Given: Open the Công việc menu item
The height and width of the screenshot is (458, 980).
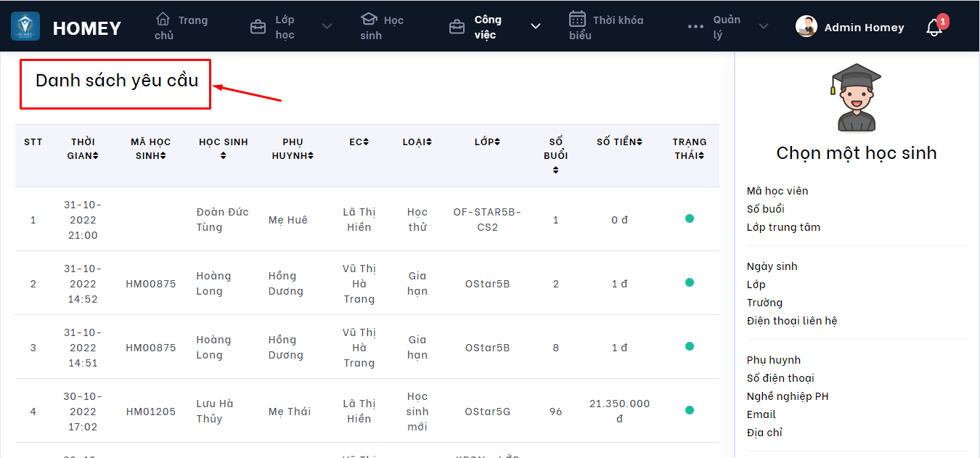Looking at the screenshot, I should (488, 27).
